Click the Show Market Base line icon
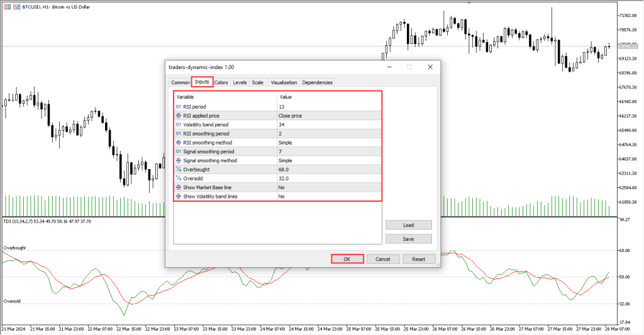This screenshot has width=644, height=335. point(179,187)
